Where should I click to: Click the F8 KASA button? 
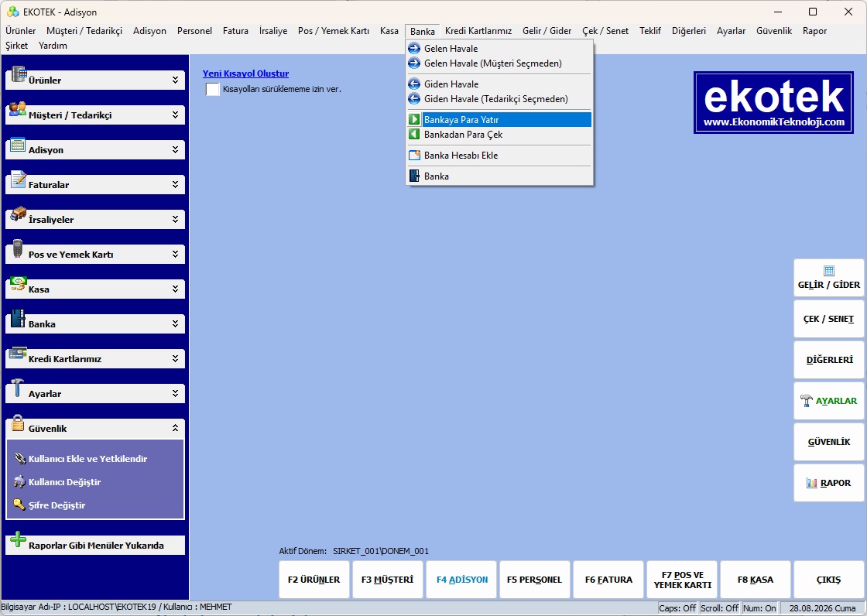pos(756,580)
